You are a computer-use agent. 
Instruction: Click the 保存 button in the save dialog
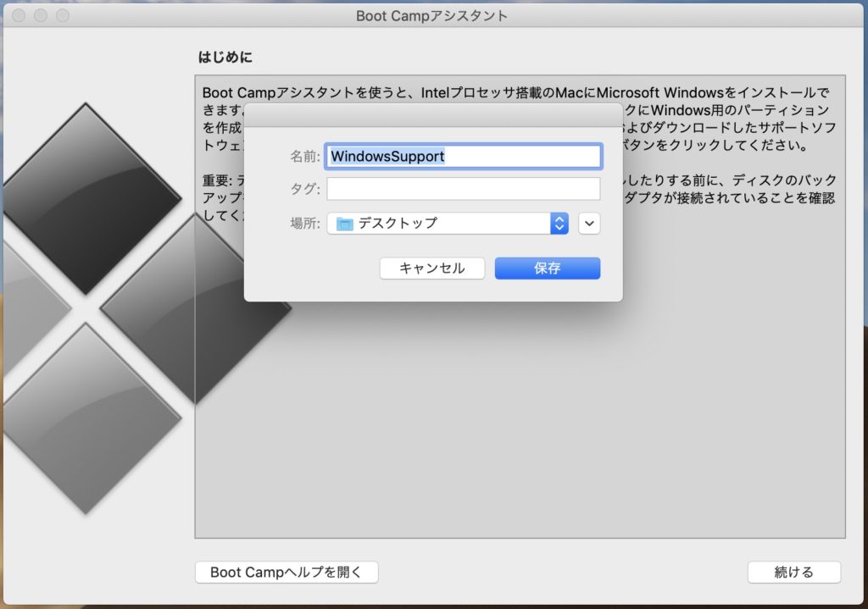pyautogui.click(x=547, y=269)
